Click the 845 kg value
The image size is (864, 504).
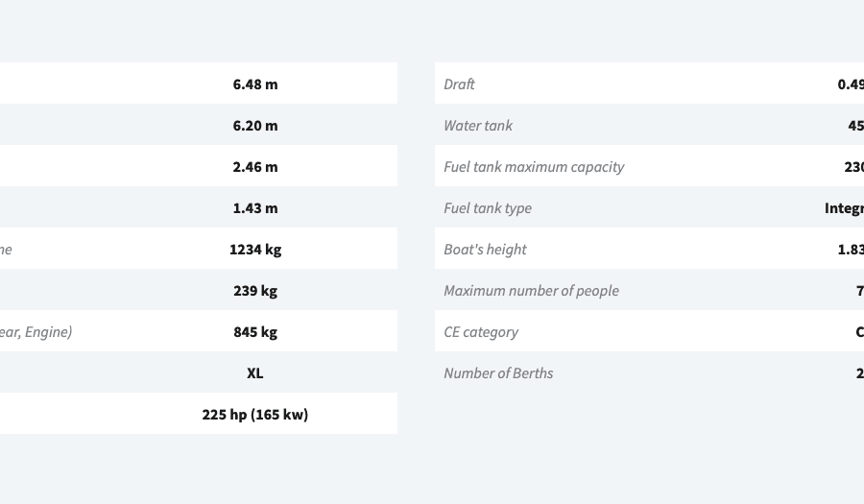tap(255, 332)
